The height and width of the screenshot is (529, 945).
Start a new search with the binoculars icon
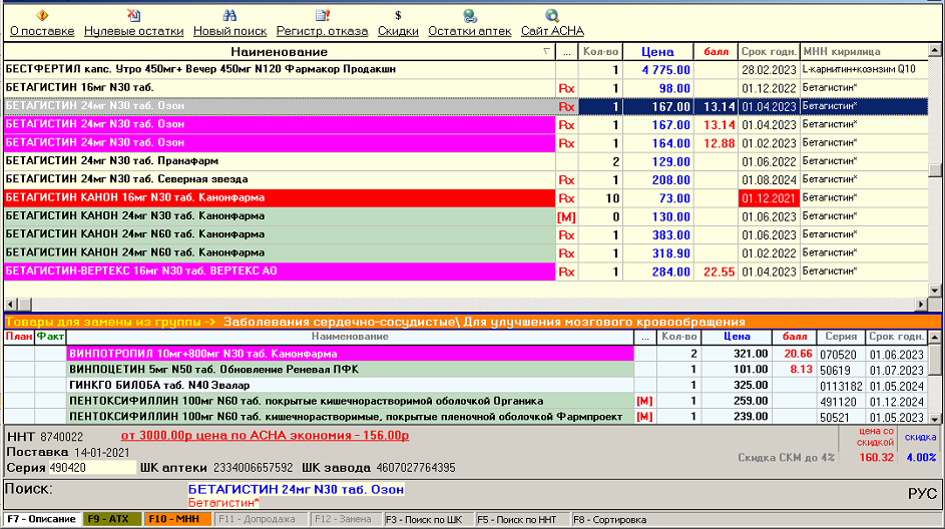(229, 15)
